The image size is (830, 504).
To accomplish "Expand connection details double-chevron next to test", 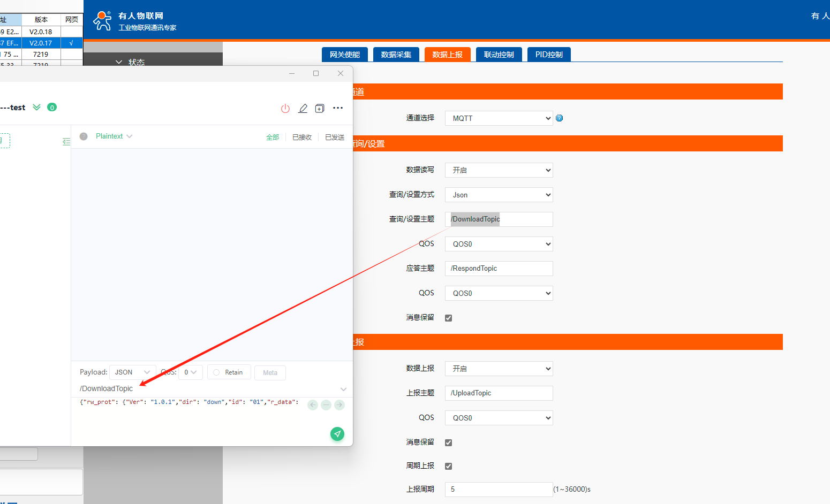I will tap(36, 108).
